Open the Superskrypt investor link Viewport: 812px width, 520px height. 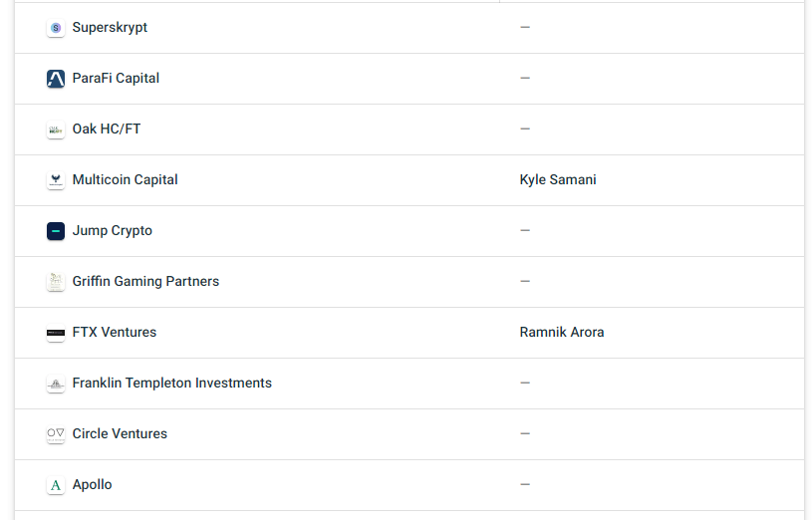click(110, 28)
